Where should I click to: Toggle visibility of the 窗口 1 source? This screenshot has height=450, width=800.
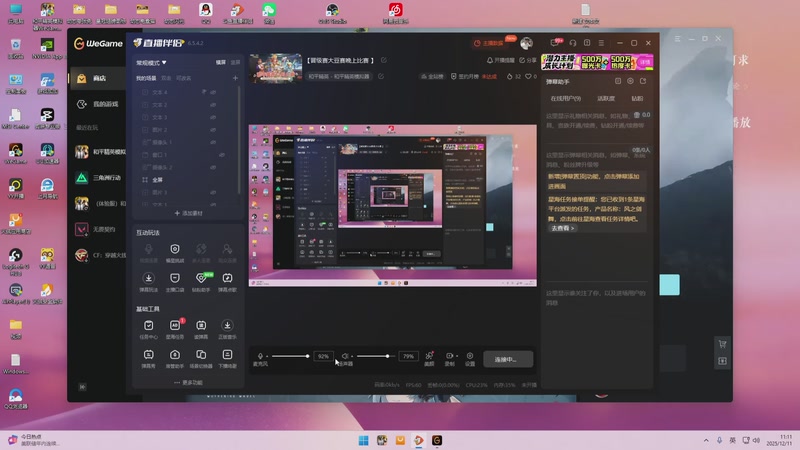pyautogui.click(x=222, y=155)
